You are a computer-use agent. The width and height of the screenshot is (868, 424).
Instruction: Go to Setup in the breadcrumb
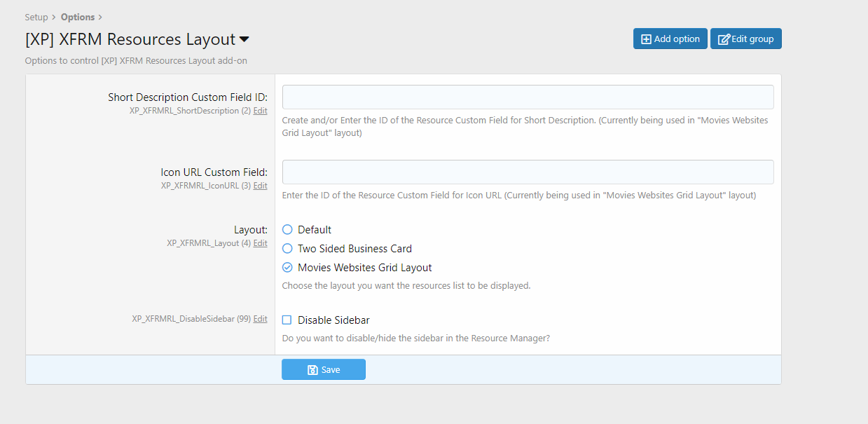click(x=36, y=17)
